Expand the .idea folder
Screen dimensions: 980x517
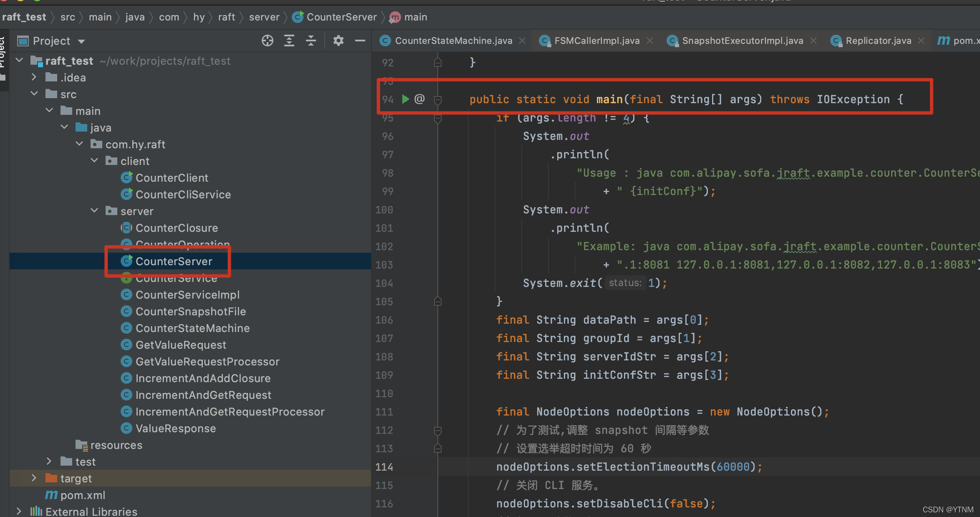[x=34, y=78]
